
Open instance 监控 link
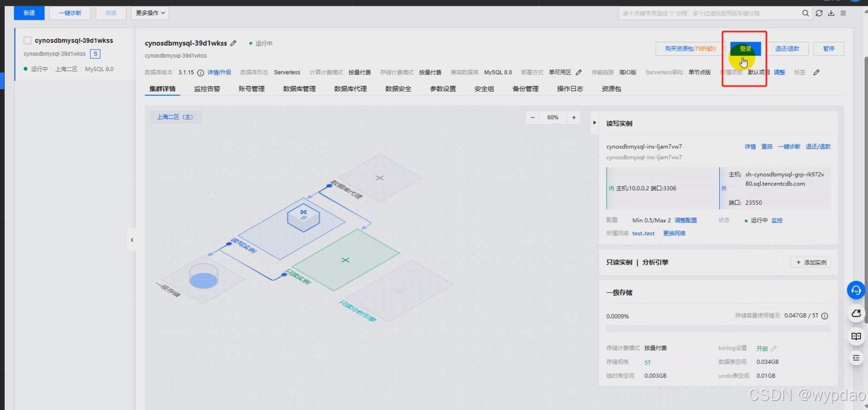[777, 220]
